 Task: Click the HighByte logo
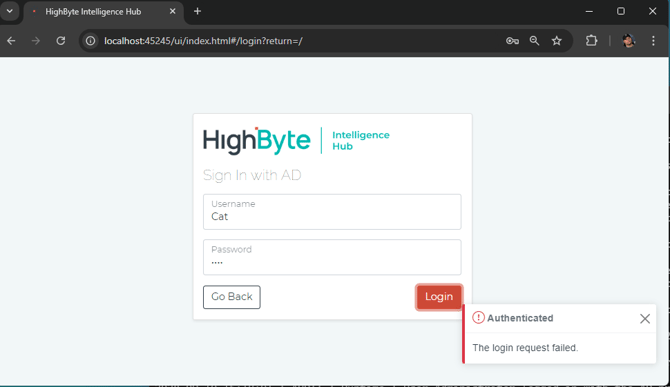(x=257, y=141)
